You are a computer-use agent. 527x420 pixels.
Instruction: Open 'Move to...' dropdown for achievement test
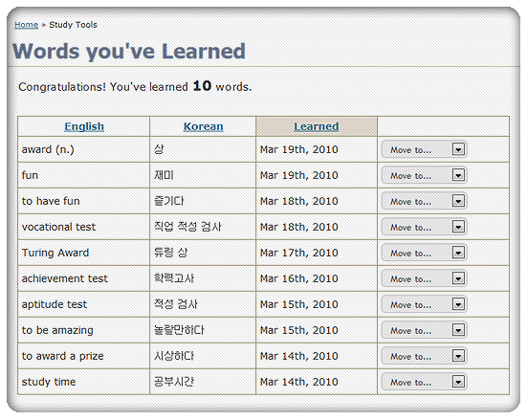coord(424,278)
